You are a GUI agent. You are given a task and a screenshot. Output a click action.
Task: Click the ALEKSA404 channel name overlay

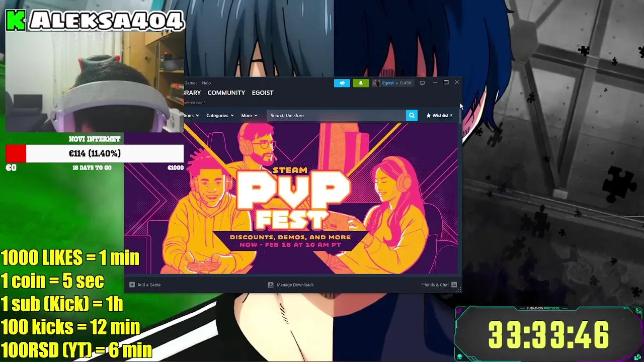coord(107,21)
